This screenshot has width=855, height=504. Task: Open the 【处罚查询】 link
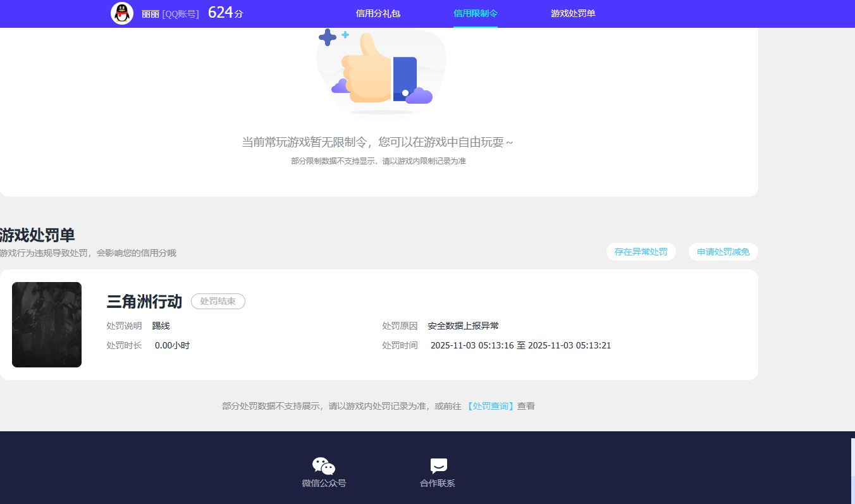[491, 406]
